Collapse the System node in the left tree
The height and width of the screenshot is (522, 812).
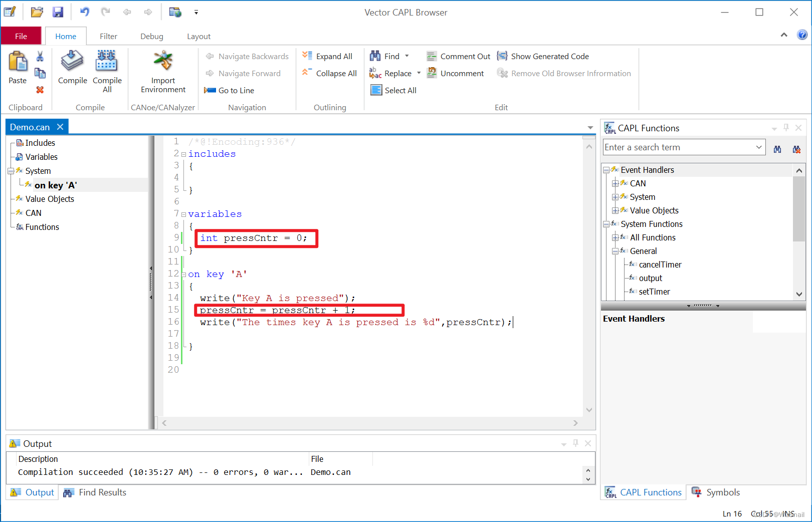11,171
